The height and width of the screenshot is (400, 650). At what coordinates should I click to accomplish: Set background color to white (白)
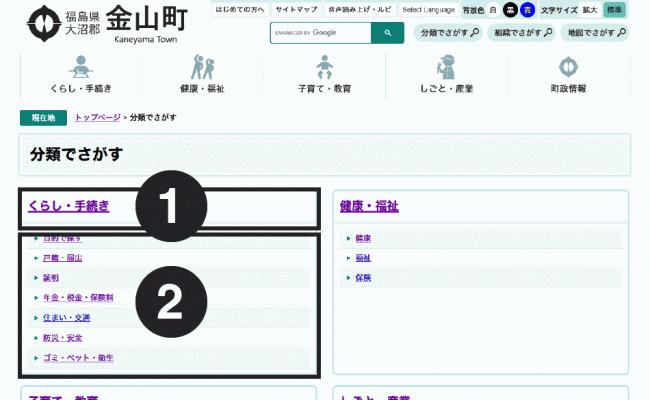493,10
